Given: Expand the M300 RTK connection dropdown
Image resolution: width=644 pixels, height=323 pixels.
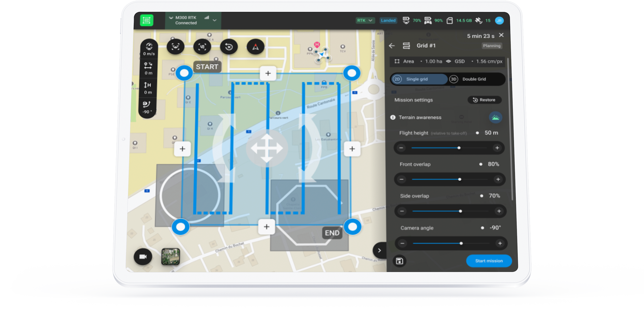Looking at the screenshot, I should click(x=214, y=20).
